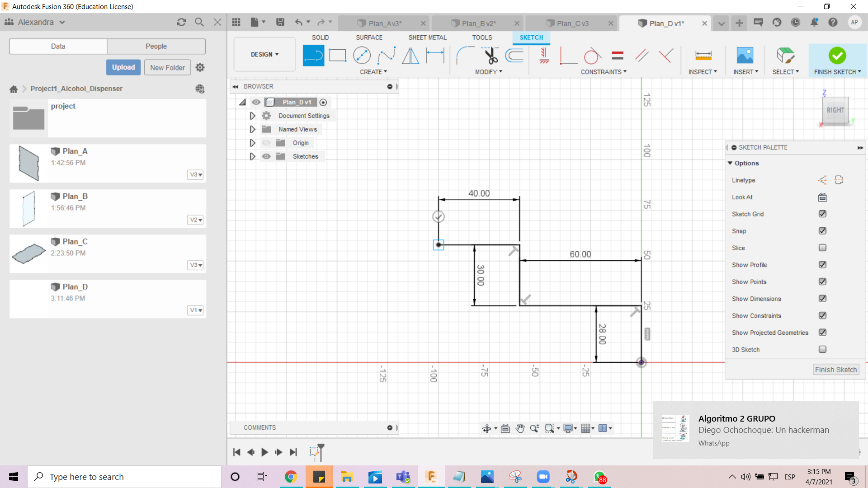Toggle the Show Projected Geometries checkbox
This screenshot has width=868, height=488.
[x=822, y=333]
